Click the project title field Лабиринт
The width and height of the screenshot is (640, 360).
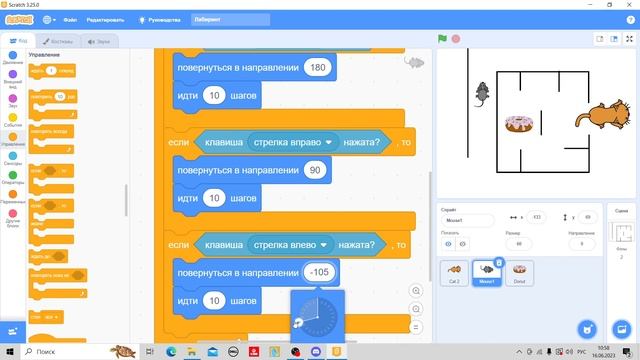pos(231,20)
